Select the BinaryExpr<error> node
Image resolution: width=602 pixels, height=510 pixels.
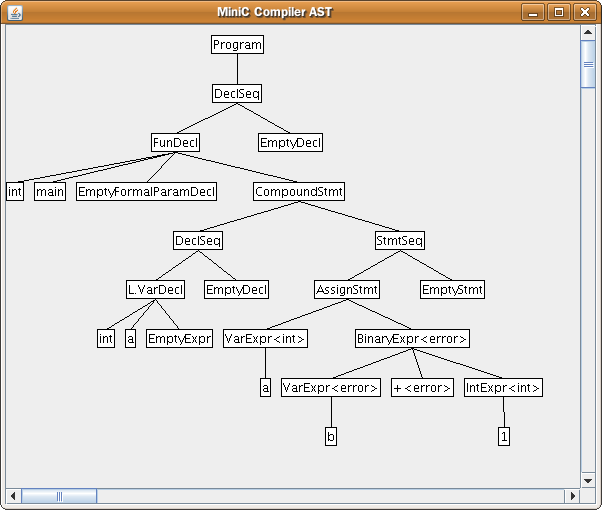coord(412,339)
